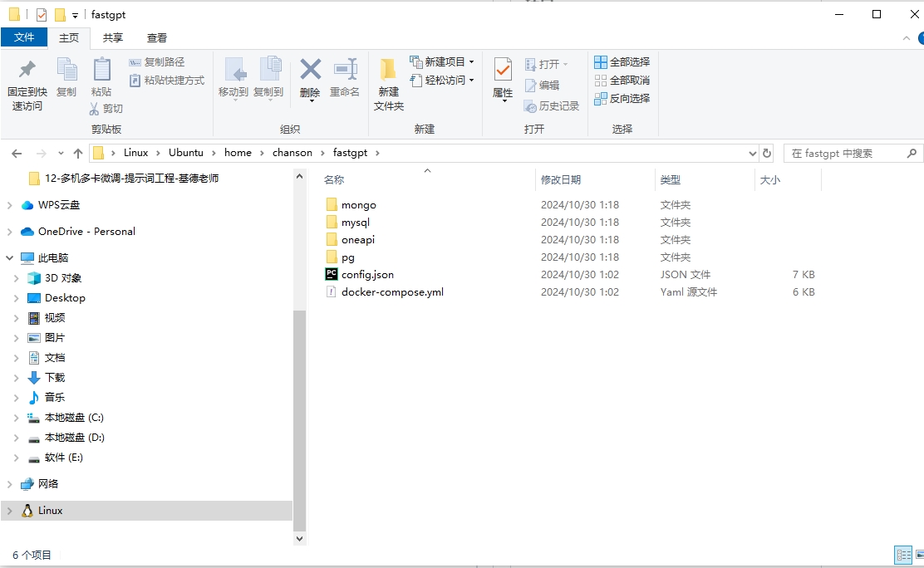Expand the This PC tree node
924x568 pixels.
click(x=10, y=258)
